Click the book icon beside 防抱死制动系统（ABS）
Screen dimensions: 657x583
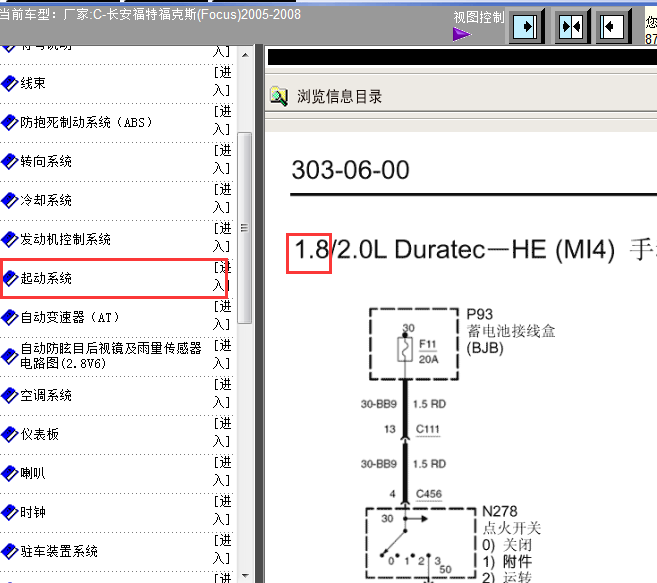pyautogui.click(x=9, y=122)
